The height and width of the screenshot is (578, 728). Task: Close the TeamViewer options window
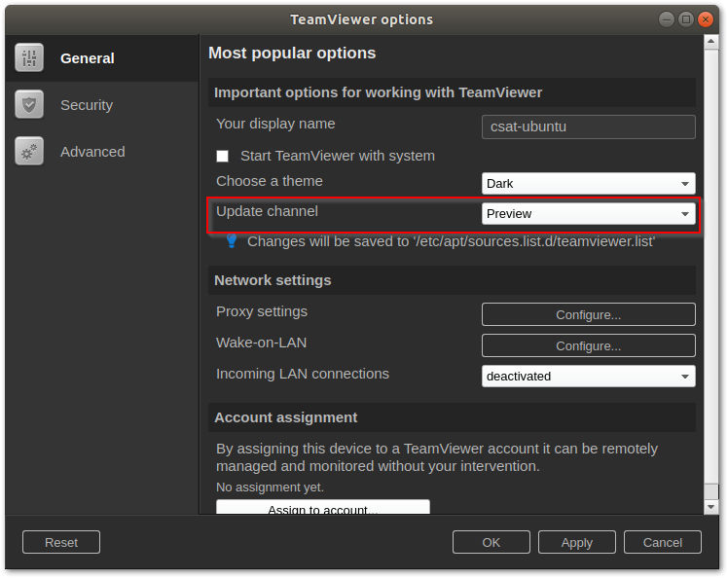tap(706, 19)
